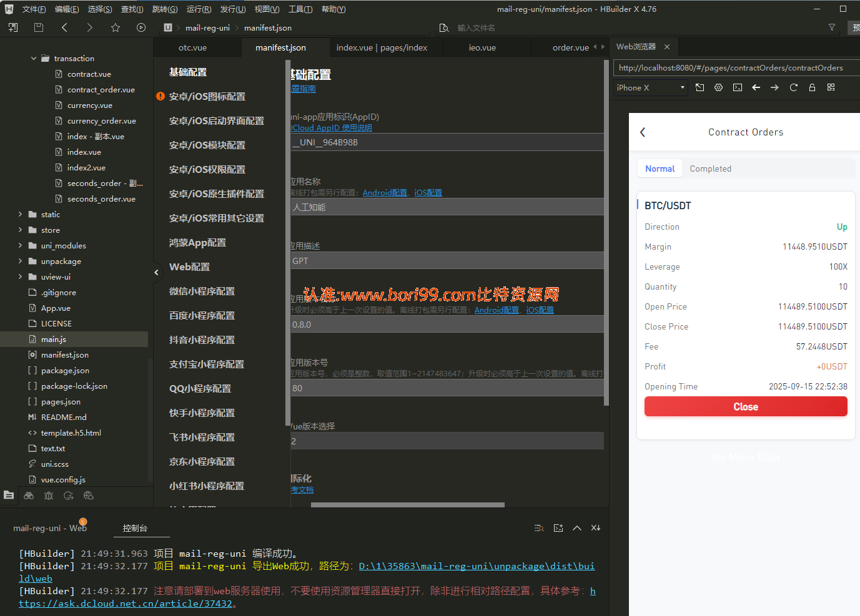Open the iOS配置 link under 应用名称
Image resolution: width=860 pixels, height=616 pixels.
(428, 193)
